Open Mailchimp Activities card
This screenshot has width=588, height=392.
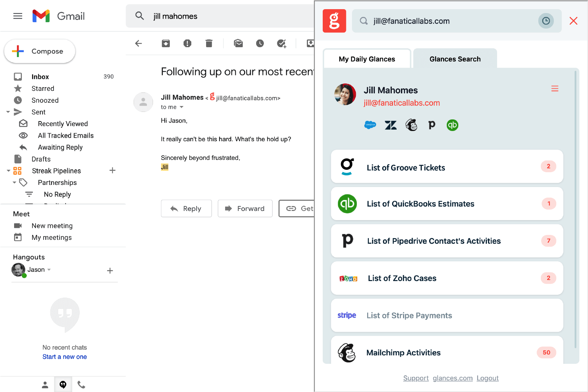click(x=447, y=350)
